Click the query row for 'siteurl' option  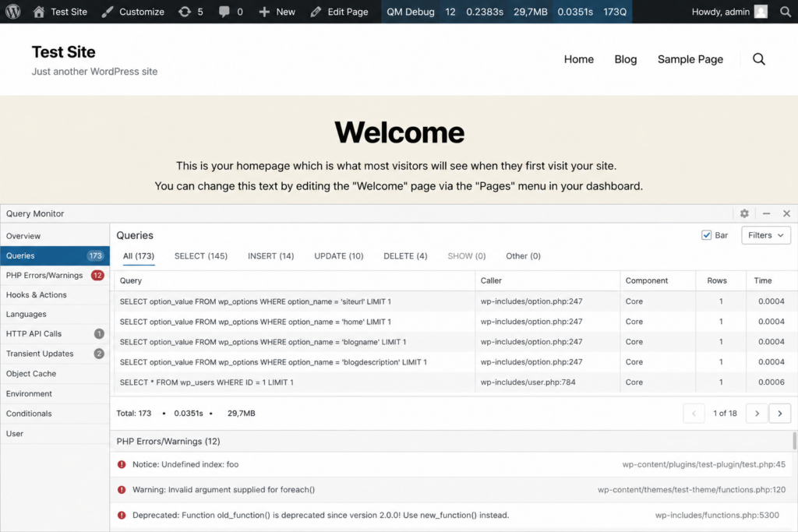click(x=455, y=301)
